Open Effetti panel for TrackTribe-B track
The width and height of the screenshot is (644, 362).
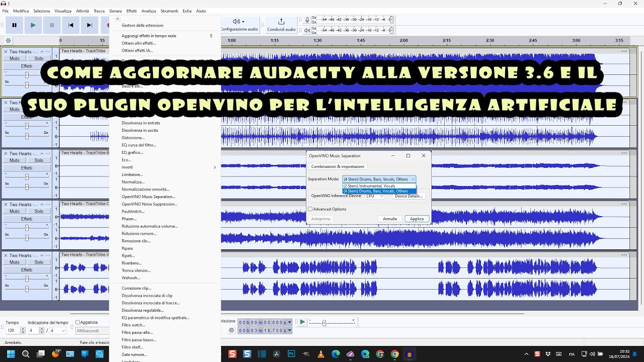pyautogui.click(x=27, y=168)
